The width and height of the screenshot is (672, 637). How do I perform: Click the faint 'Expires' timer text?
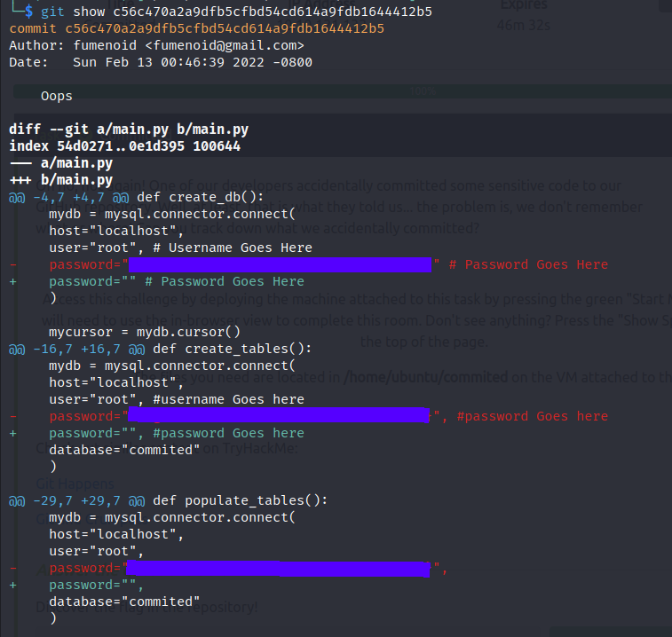coord(524,5)
